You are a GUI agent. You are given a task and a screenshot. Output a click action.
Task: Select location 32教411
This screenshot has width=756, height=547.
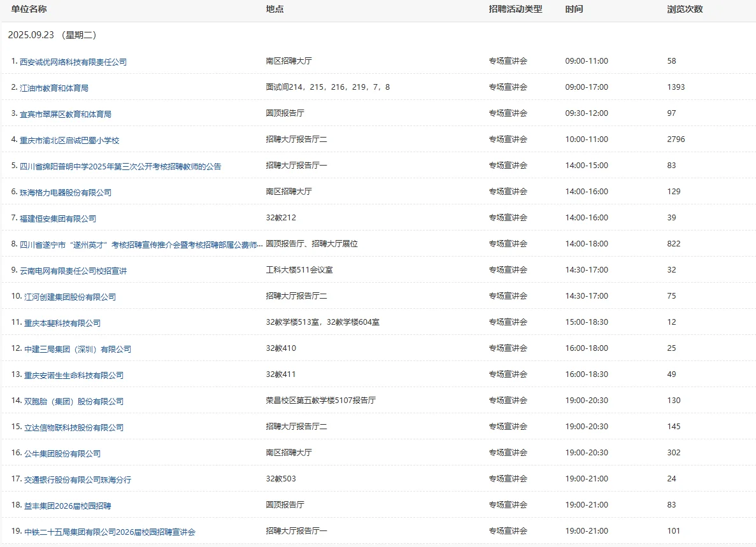[x=281, y=374]
